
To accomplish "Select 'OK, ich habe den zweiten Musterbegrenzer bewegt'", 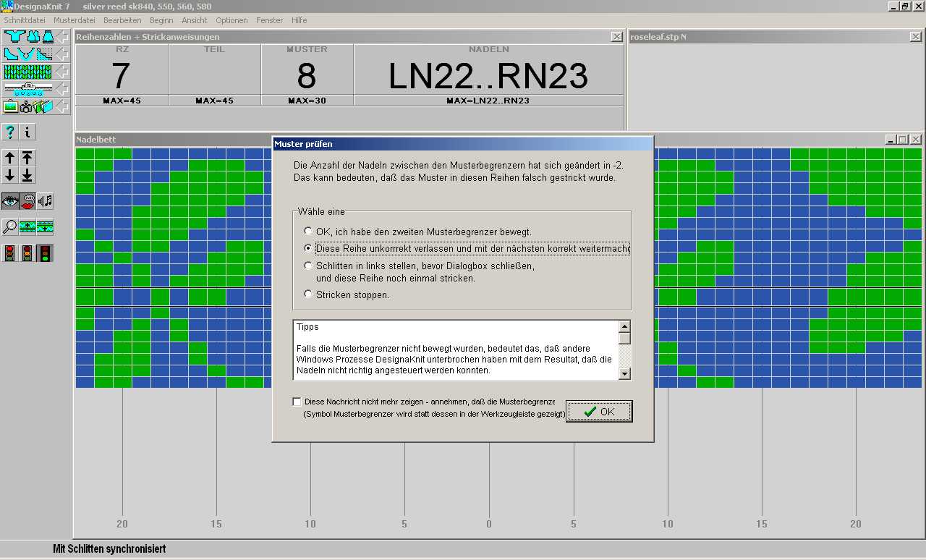I will 309,232.
